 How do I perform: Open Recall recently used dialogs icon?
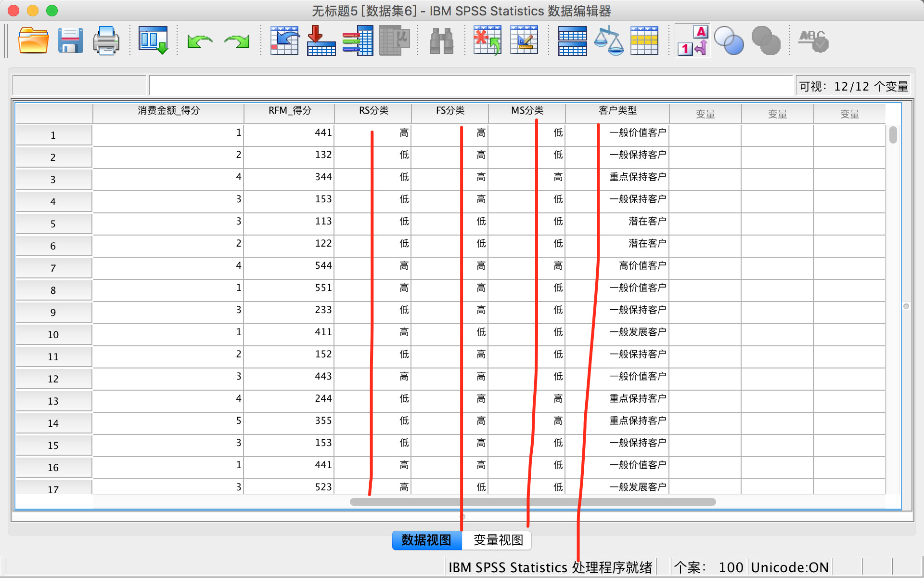(153, 40)
